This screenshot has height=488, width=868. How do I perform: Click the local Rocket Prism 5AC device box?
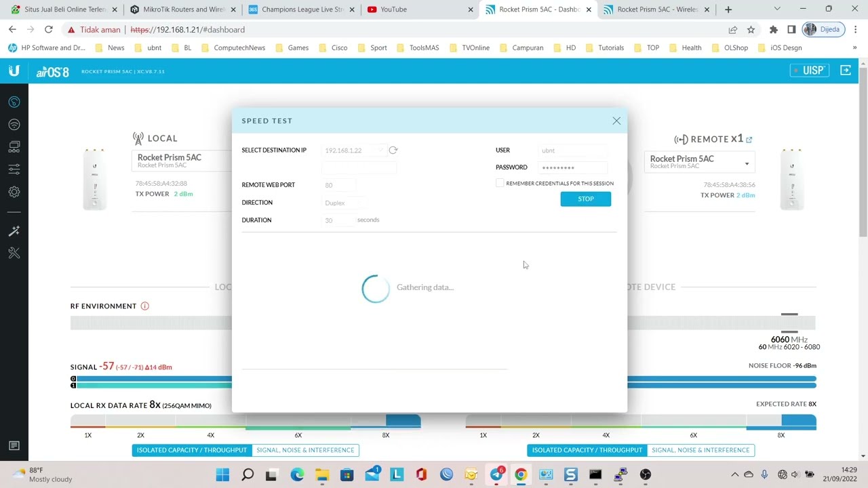tap(182, 161)
